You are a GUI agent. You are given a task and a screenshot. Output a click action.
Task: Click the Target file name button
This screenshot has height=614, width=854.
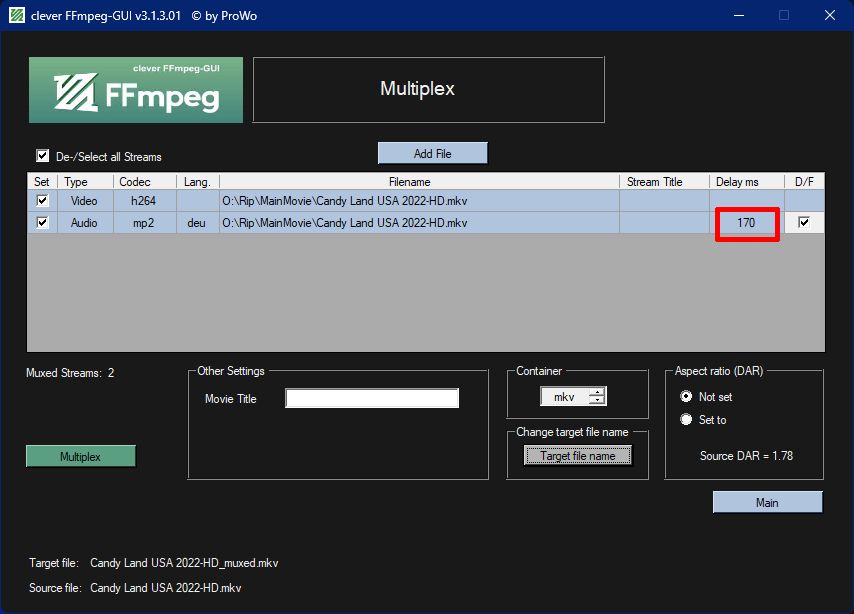(578, 456)
